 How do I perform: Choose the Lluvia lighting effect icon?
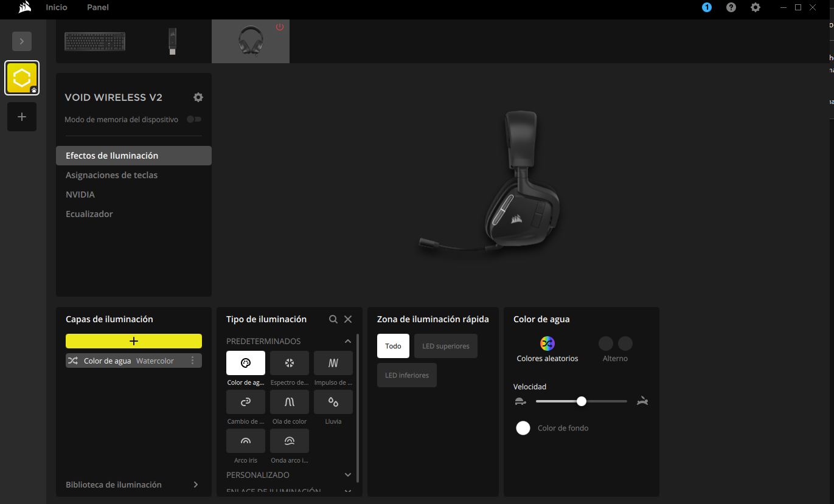coord(333,402)
